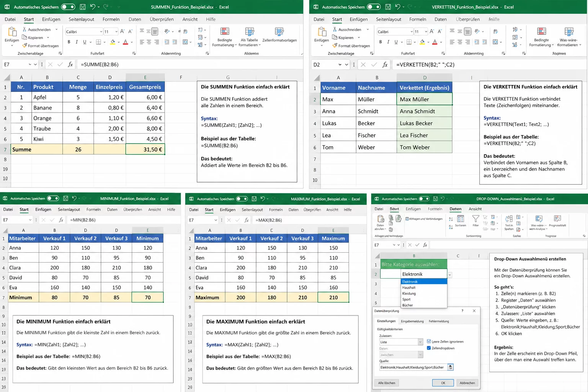Viewport: 588px width, 392px height.
Task: Click the Prognoseblatt icon
Action: (557, 219)
